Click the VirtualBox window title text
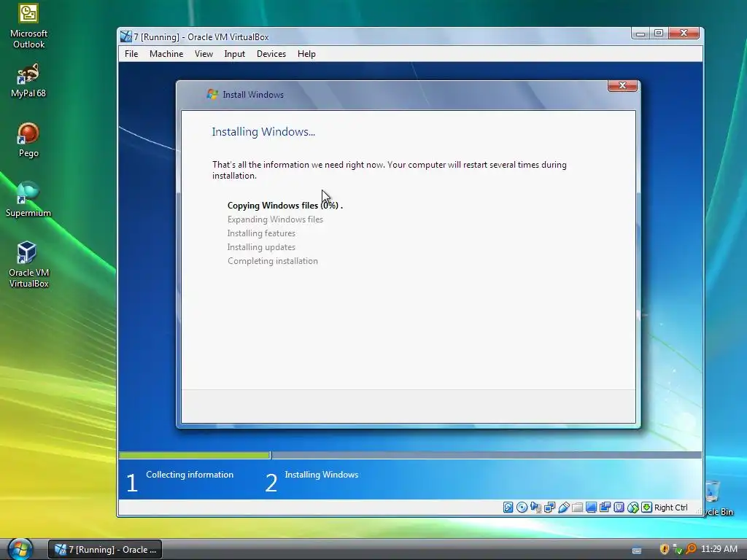This screenshot has height=560, width=747. click(x=201, y=36)
